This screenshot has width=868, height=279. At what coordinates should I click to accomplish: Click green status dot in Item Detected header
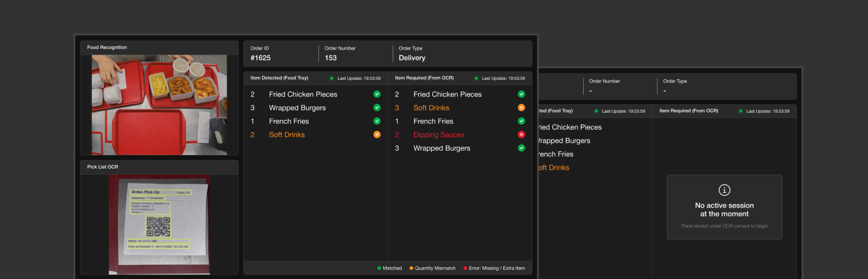(x=332, y=78)
